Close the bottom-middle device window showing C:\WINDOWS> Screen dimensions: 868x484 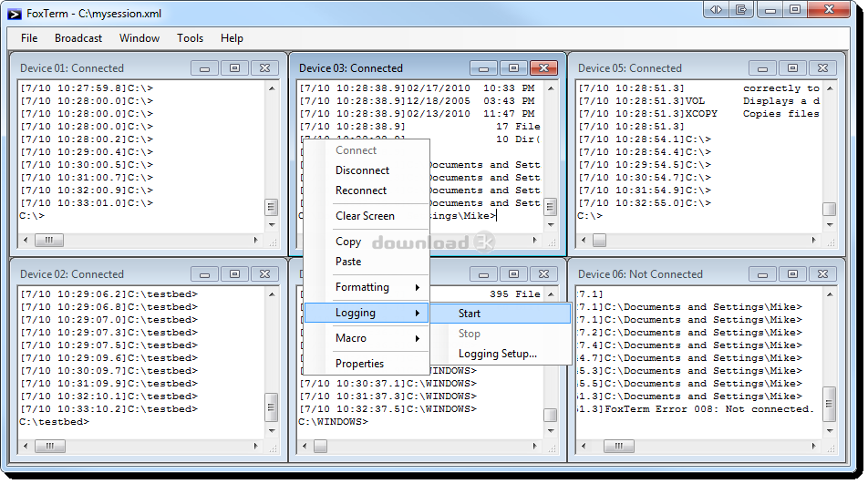coord(543,273)
